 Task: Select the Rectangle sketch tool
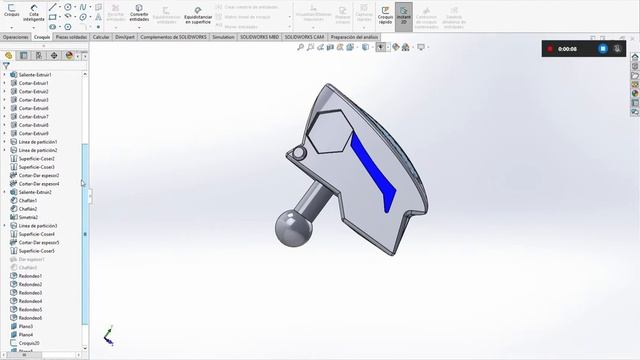click(53, 17)
